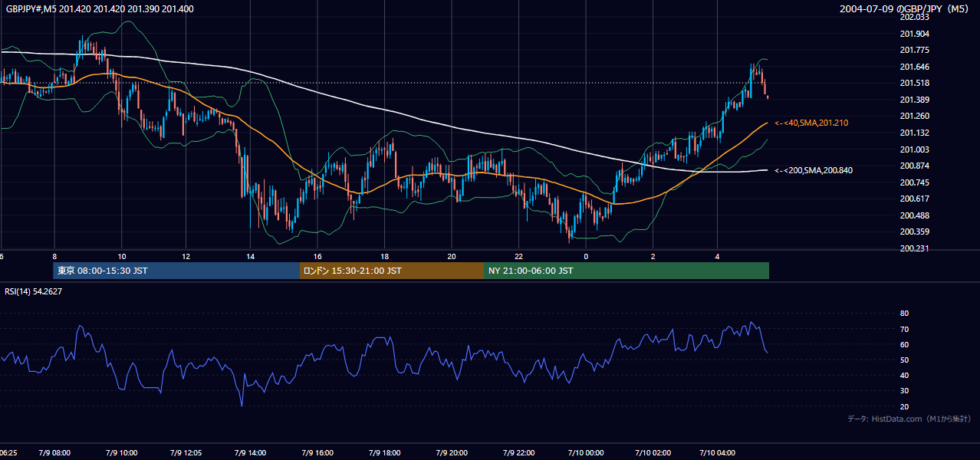The width and height of the screenshot is (980, 460).
Task: Click RSI scale level 60
Action: [x=904, y=344]
